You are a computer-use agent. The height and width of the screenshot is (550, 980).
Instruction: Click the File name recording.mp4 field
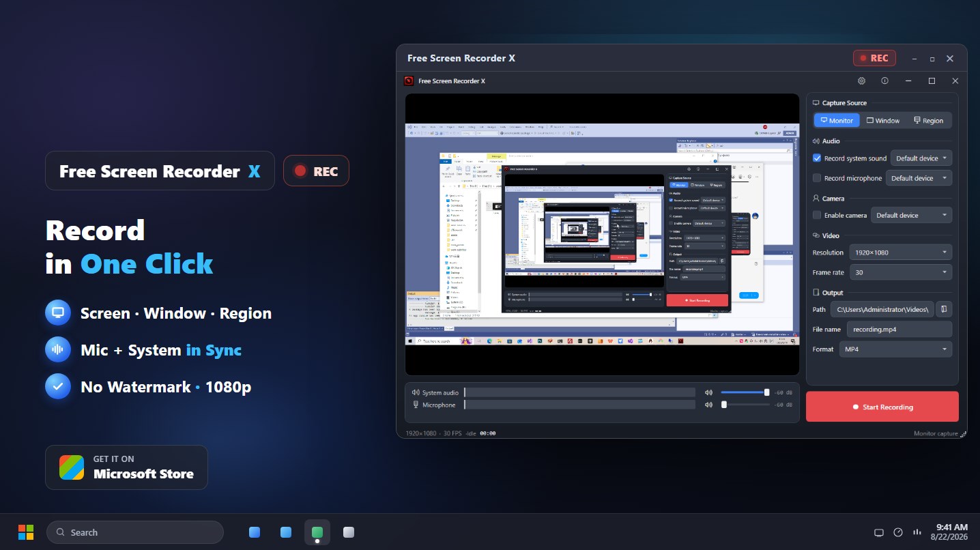[899, 329]
